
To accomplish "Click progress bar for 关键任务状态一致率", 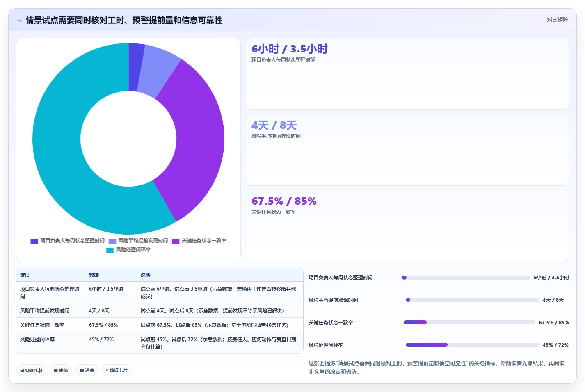I will pos(470,322).
